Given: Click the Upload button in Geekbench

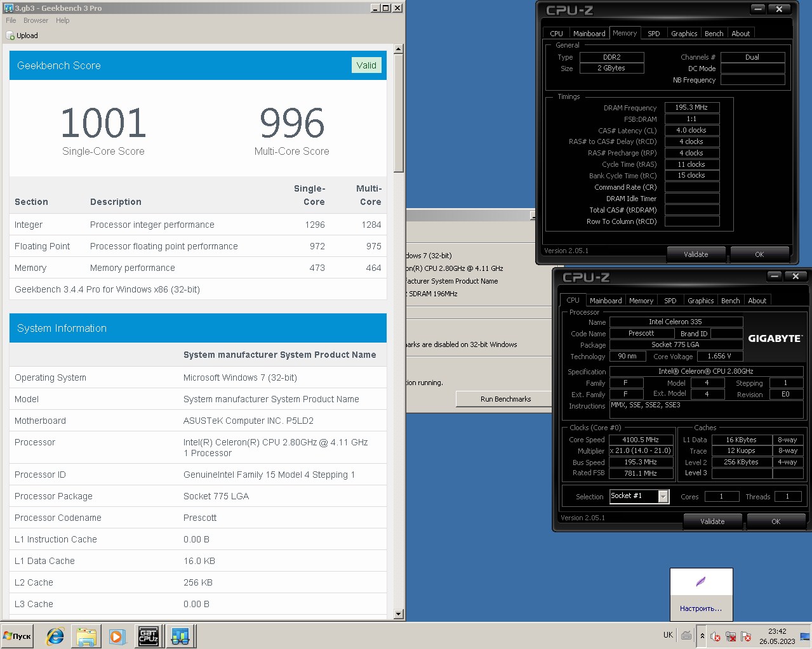Looking at the screenshot, I should point(22,36).
